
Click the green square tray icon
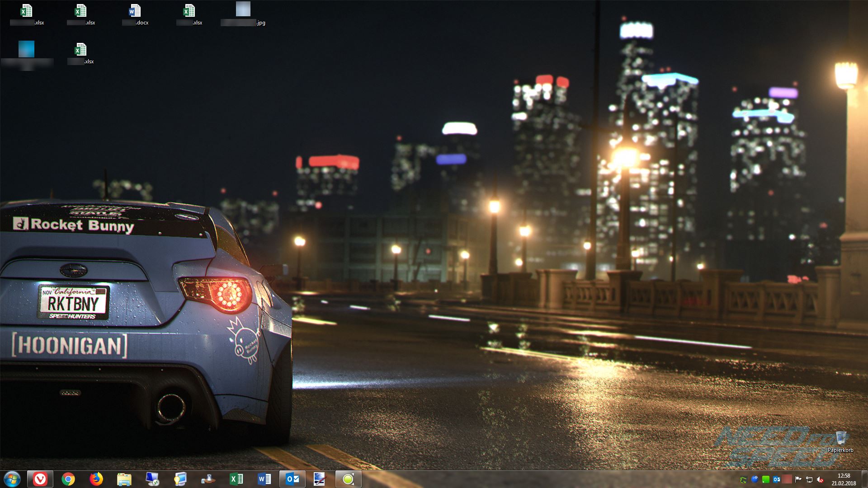click(765, 479)
